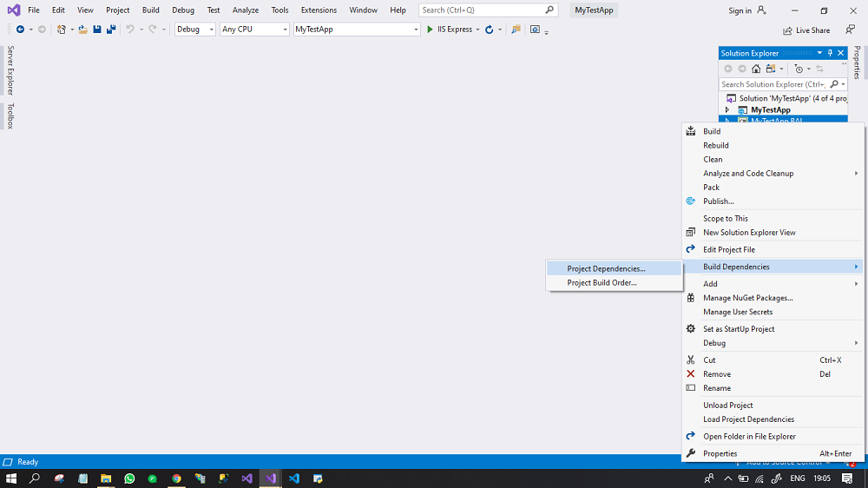Viewport: 868px width, 488px height.
Task: Expand the MyTestApp project node arrow
Action: point(727,110)
